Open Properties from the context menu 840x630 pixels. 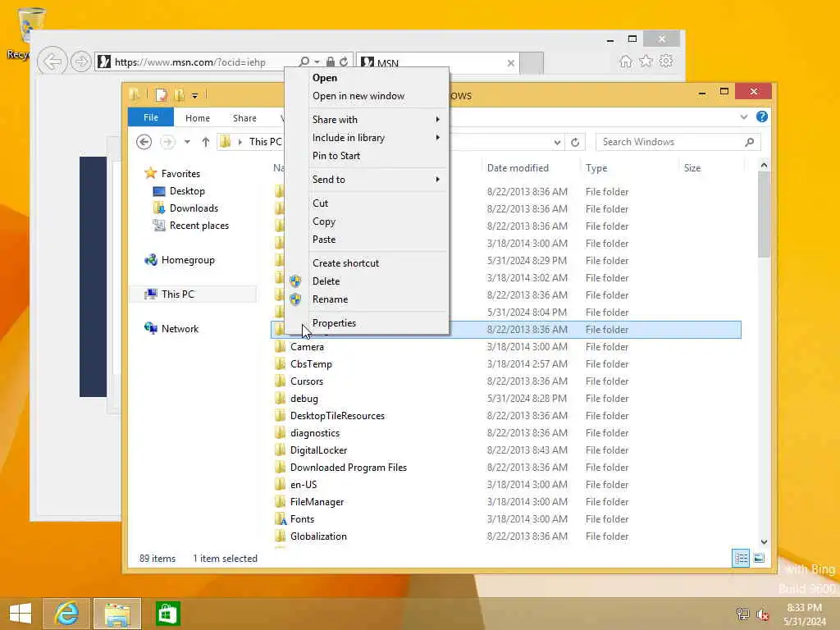click(367, 323)
